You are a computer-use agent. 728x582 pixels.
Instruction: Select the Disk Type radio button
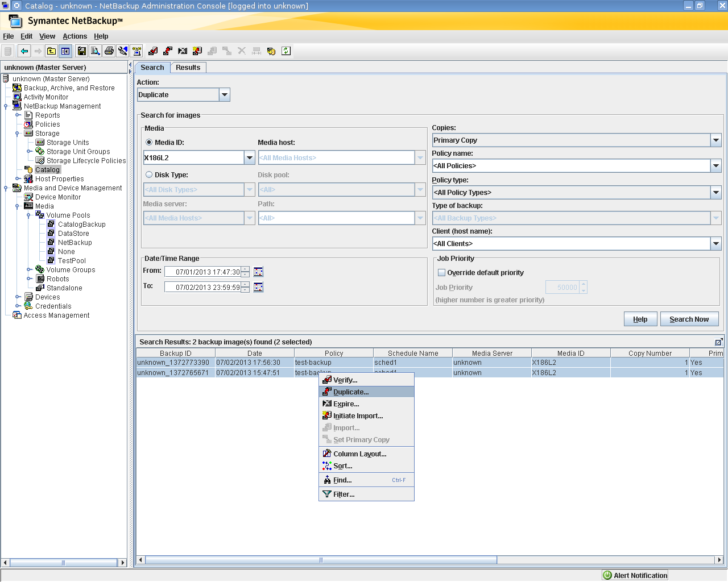pyautogui.click(x=149, y=175)
